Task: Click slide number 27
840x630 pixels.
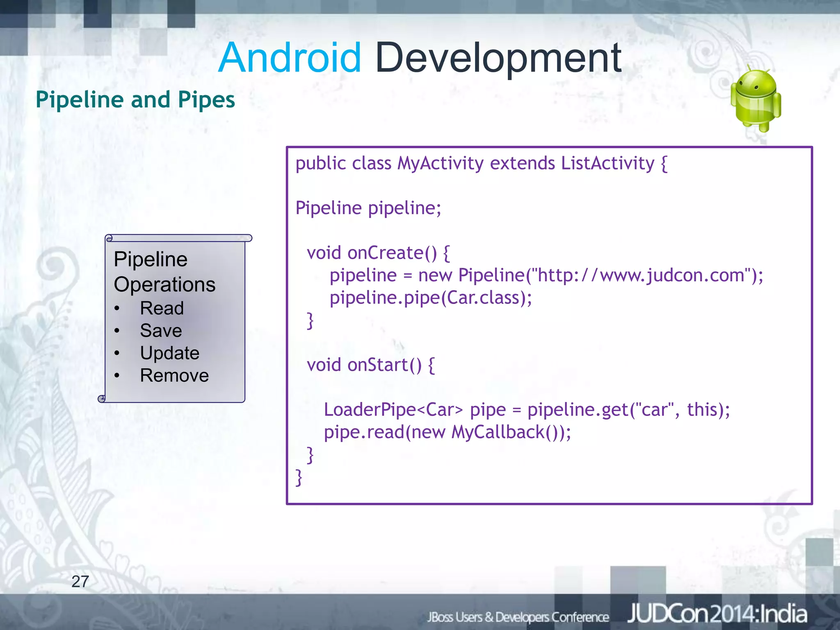Action: [80, 582]
